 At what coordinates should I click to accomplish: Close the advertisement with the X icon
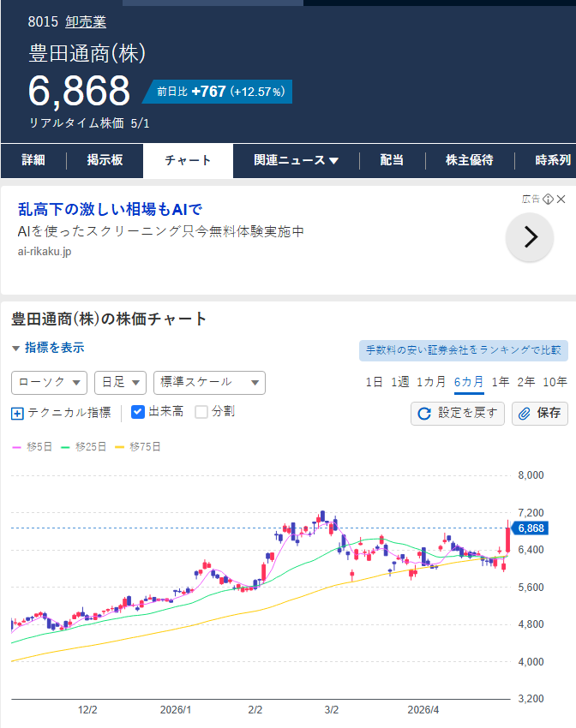coord(561,200)
